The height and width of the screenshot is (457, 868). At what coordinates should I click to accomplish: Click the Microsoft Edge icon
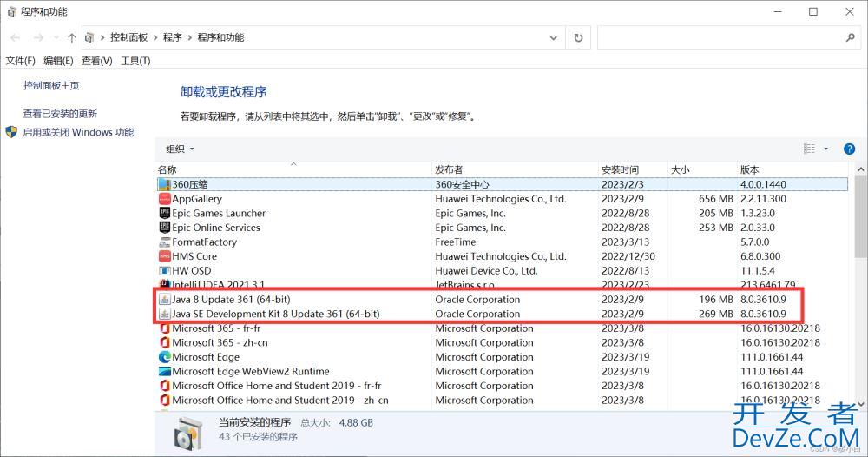(164, 357)
